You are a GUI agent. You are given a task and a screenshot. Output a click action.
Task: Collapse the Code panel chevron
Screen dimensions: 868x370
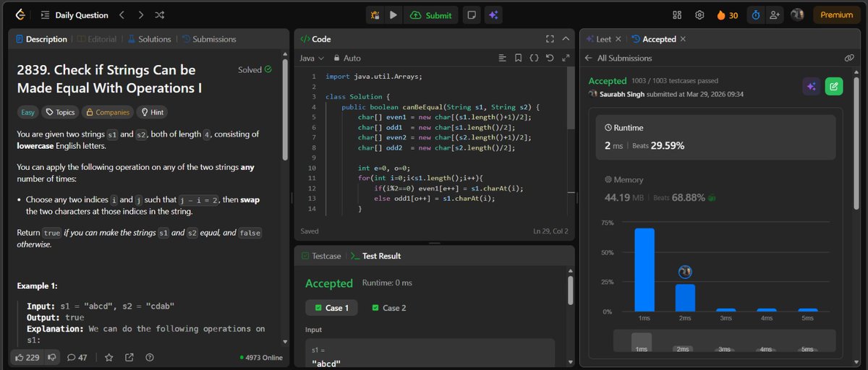[x=565, y=39]
